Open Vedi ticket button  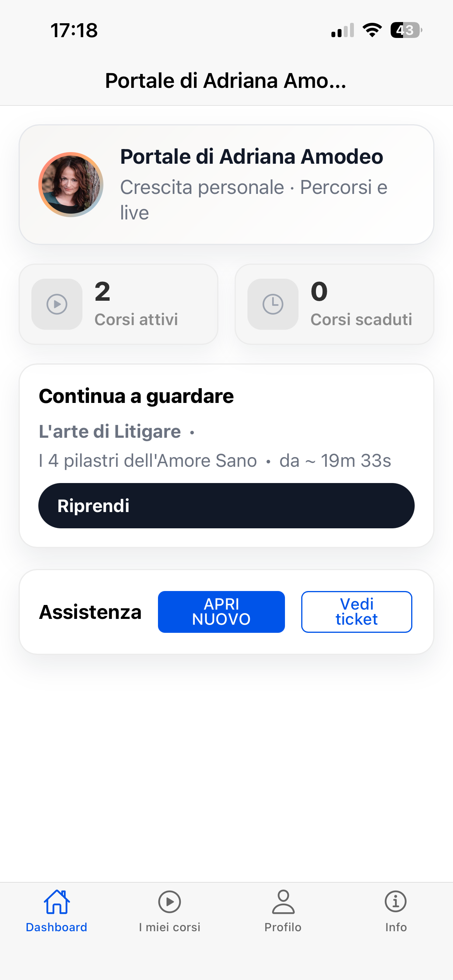(x=357, y=612)
